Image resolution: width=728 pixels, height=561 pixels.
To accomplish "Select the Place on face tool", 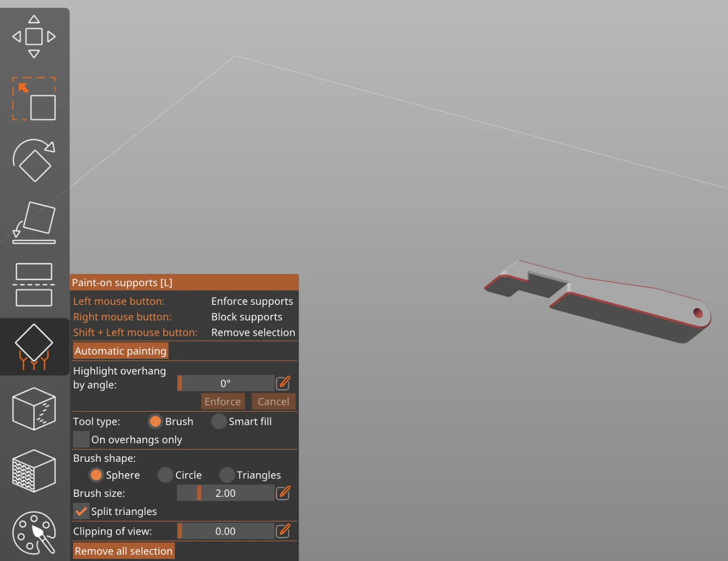I will tap(34, 223).
